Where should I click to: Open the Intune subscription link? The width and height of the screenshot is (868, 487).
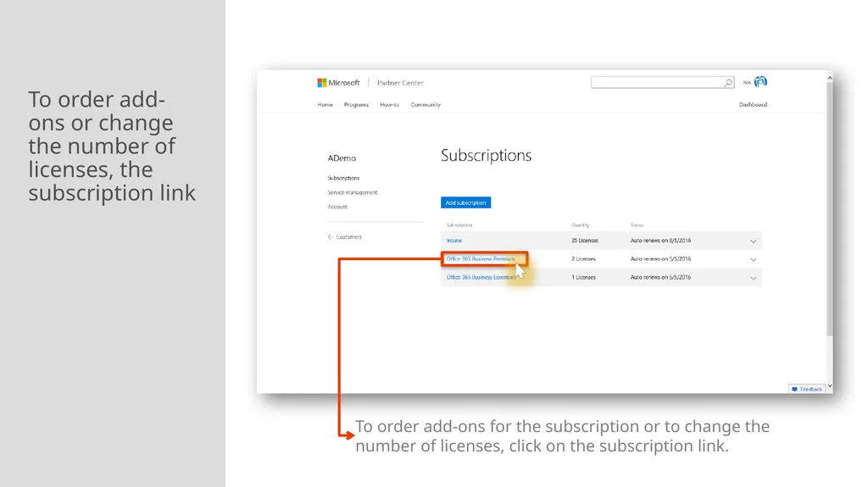[x=454, y=241]
